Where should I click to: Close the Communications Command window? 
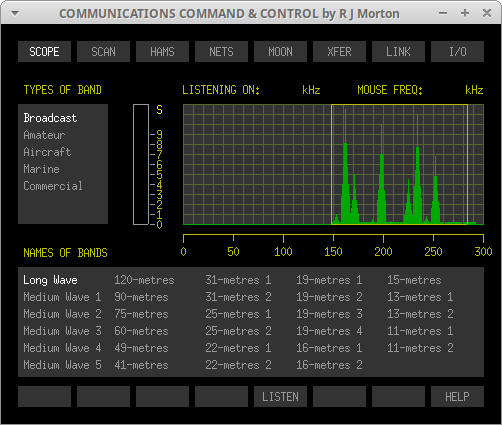point(487,13)
